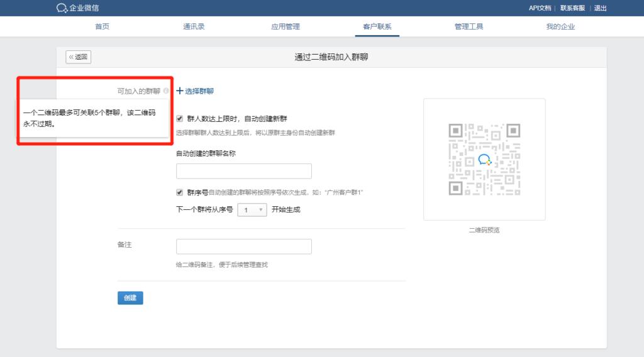Click the info icon beside 可加入的群聊
644x357 pixels.
[x=166, y=91]
